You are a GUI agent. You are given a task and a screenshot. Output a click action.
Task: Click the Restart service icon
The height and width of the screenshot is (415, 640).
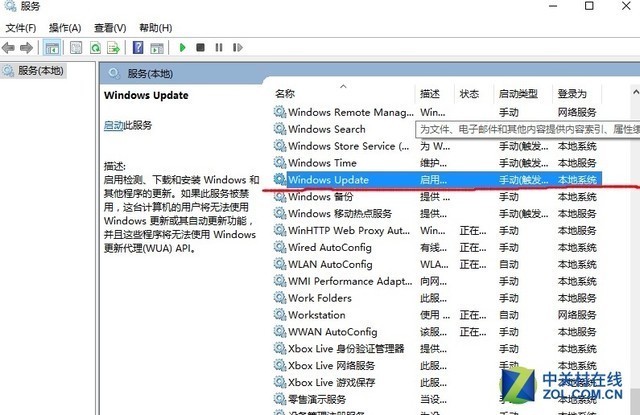pos(238,48)
